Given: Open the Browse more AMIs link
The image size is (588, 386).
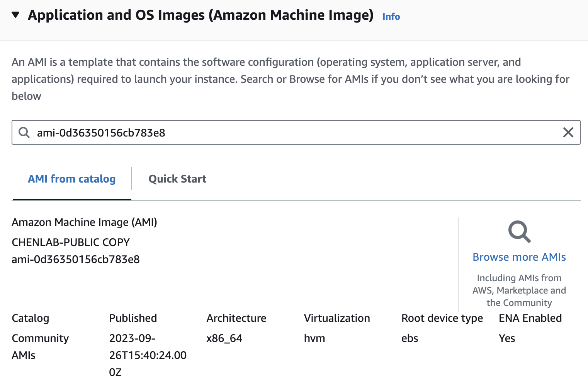Looking at the screenshot, I should pos(519,257).
